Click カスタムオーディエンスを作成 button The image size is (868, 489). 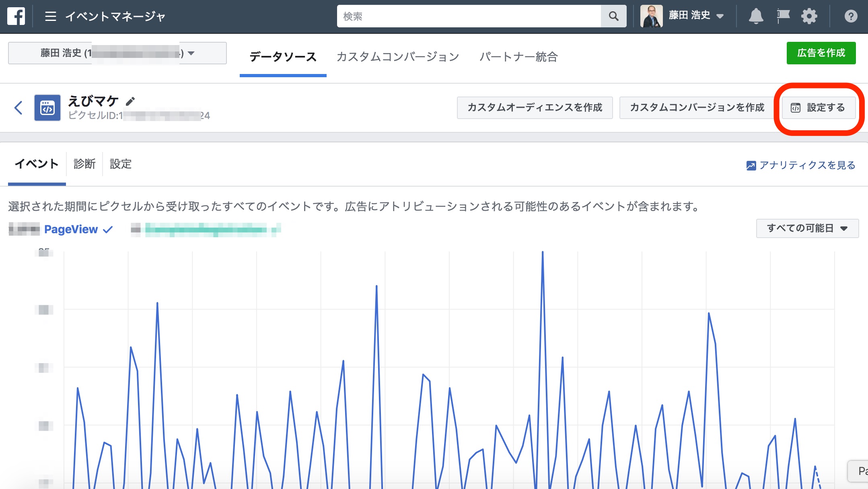(535, 108)
